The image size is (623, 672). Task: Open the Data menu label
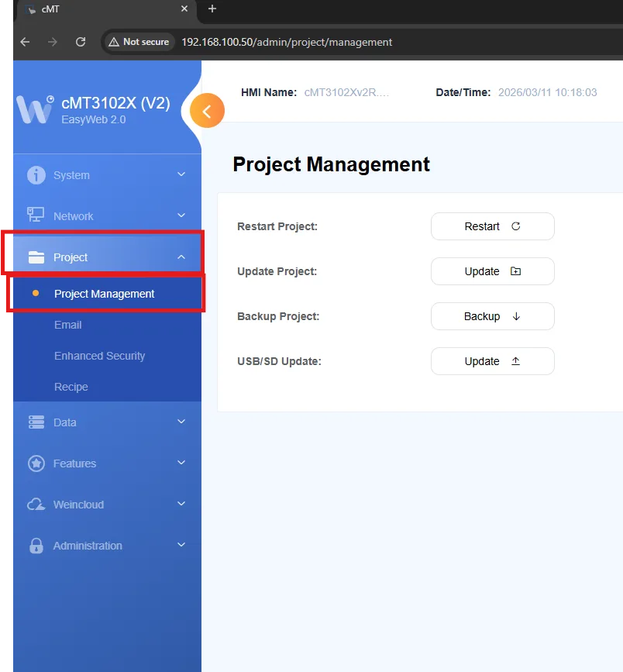(64, 422)
